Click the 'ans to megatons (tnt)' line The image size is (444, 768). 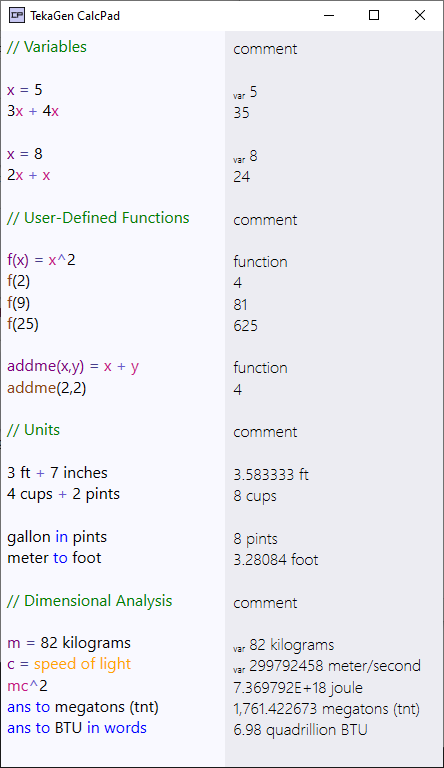click(x=83, y=707)
